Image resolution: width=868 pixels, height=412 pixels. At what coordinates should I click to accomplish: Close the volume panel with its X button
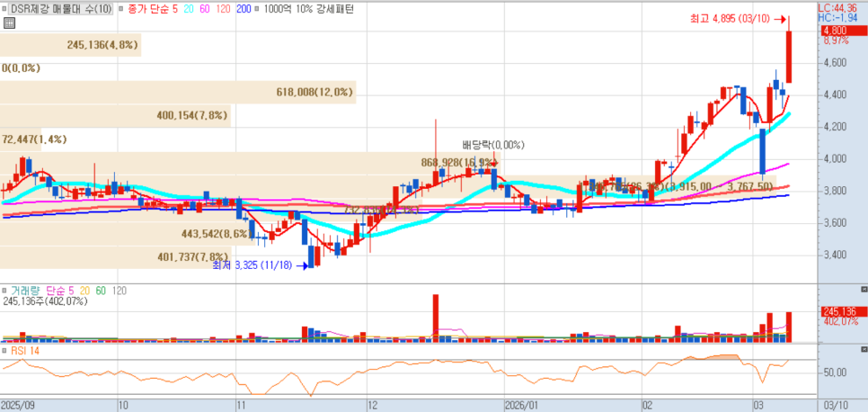[864, 290]
